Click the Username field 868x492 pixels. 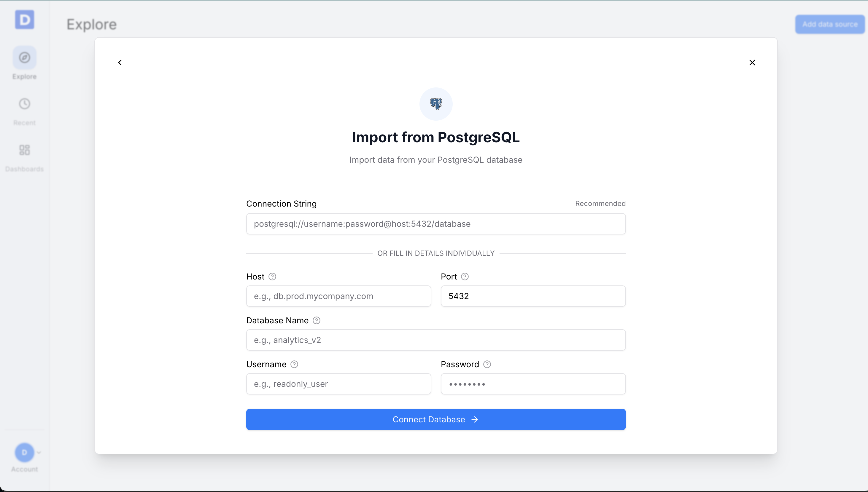click(x=338, y=384)
